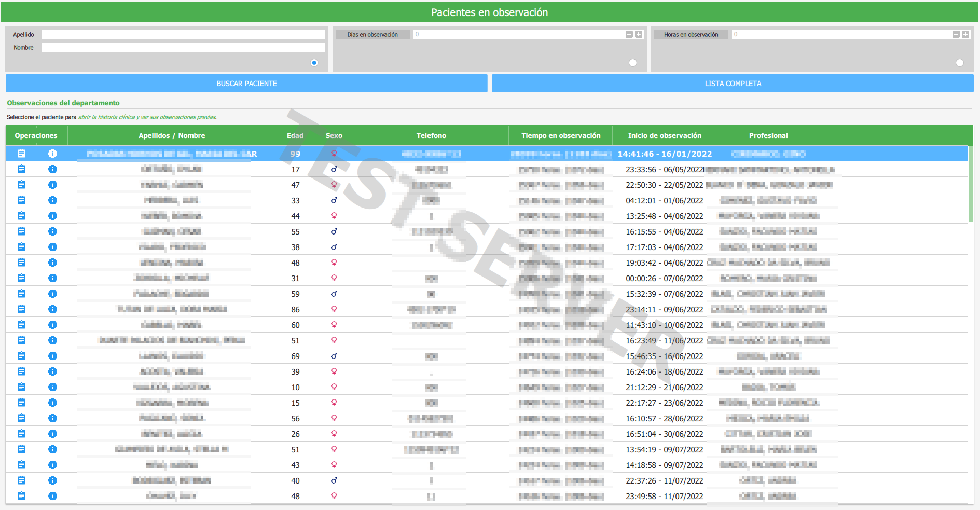Sort by Inicio de observación column header
Image resolution: width=980 pixels, height=510 pixels.
pyautogui.click(x=664, y=135)
